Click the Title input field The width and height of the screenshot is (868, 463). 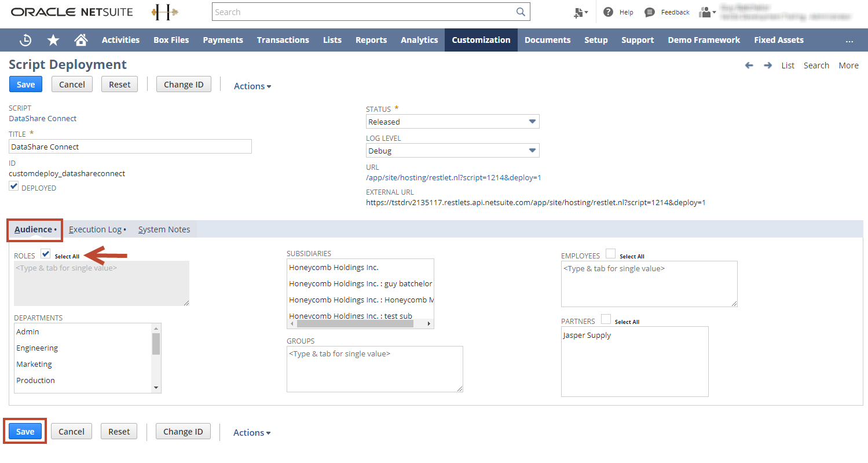pyautogui.click(x=130, y=147)
